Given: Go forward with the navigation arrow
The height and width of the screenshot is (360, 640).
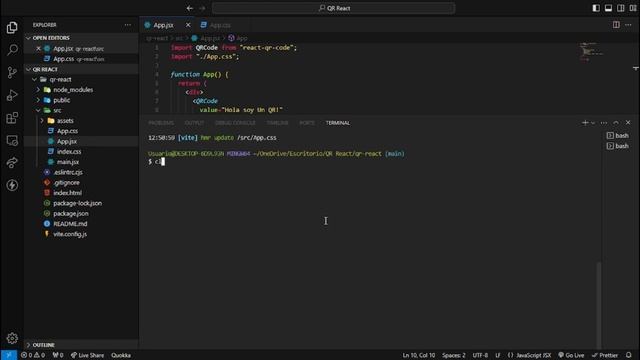Looking at the screenshot, I should pos(202,8).
